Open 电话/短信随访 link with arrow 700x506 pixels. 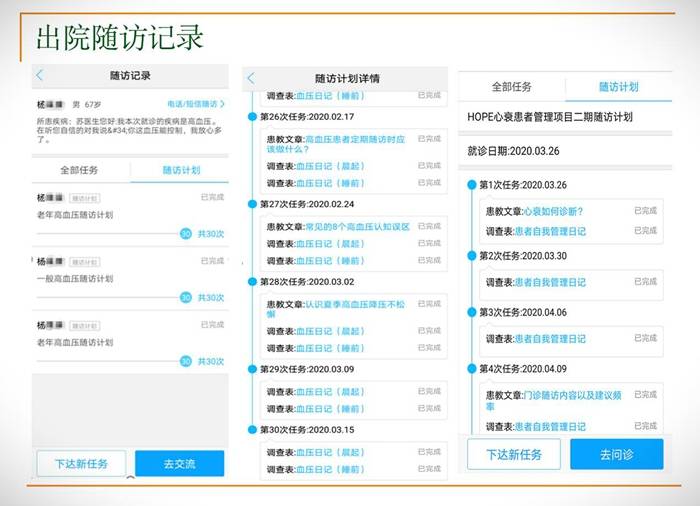coord(196,104)
